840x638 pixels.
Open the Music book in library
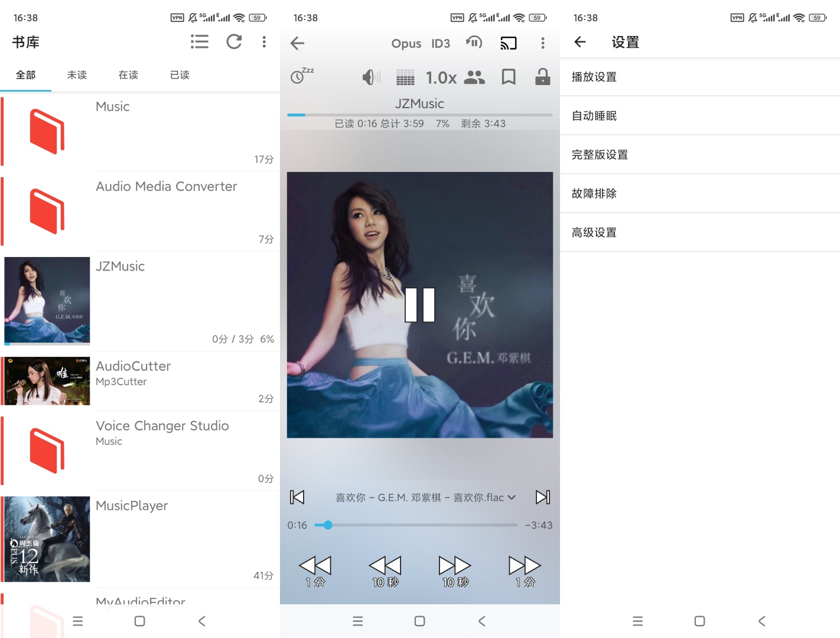point(140,132)
